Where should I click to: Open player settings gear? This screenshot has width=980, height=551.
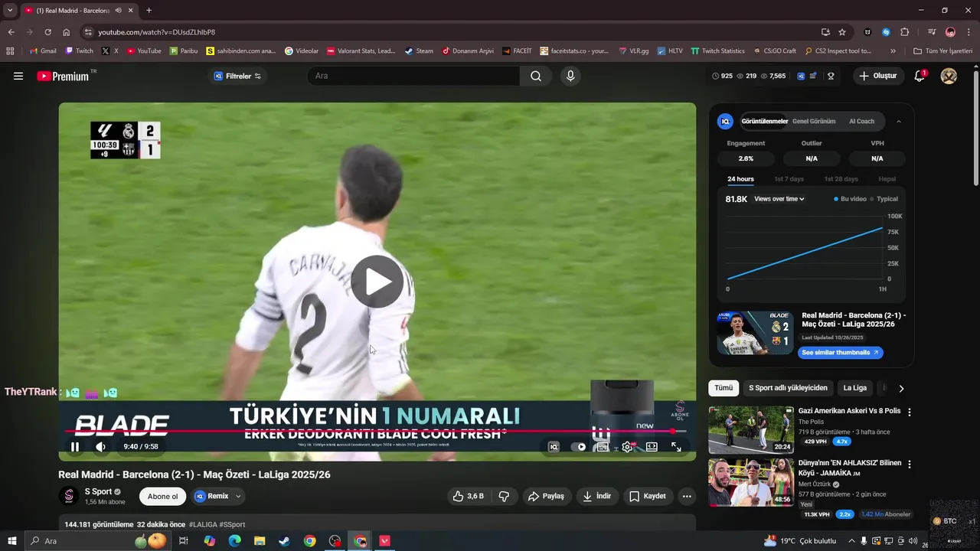(627, 447)
